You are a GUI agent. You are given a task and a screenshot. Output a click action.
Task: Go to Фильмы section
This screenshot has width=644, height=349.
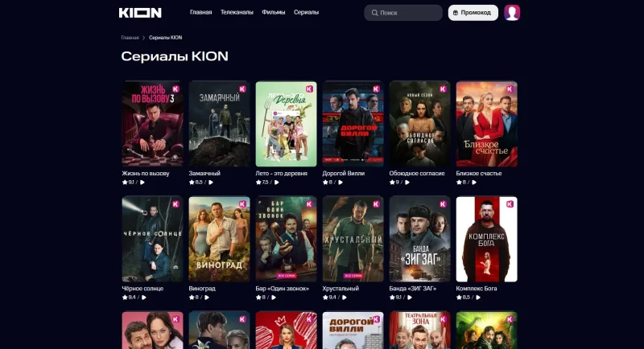[x=274, y=12]
